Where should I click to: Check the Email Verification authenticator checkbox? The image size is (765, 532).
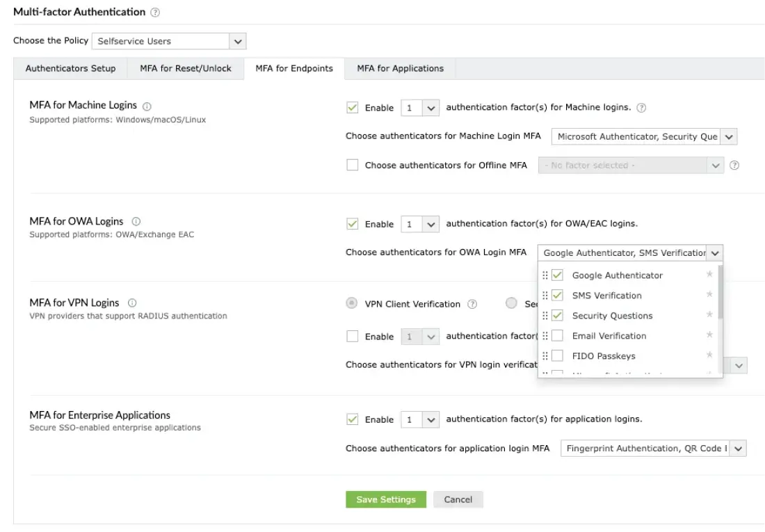coord(557,336)
